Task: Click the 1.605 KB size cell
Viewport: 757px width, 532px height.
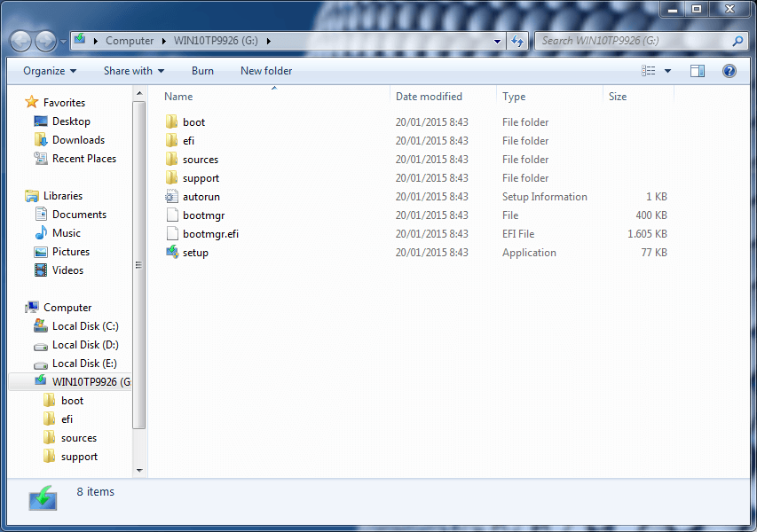Action: 647,234
